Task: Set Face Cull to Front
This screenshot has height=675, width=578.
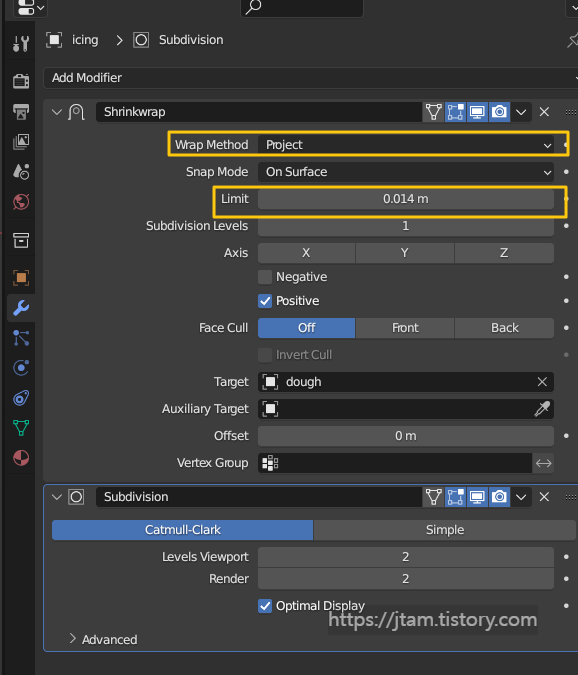Action: [x=405, y=328]
